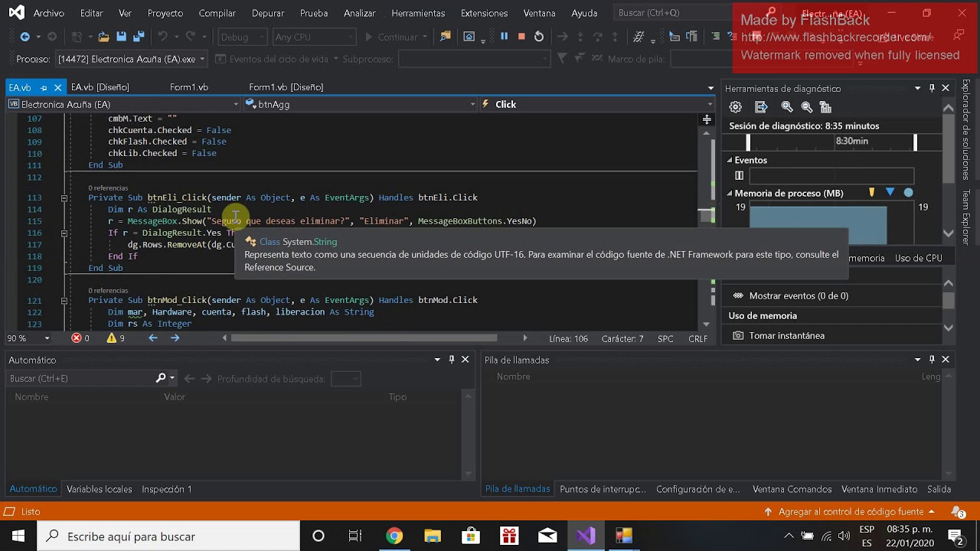Pause the Eventos track

point(739,175)
